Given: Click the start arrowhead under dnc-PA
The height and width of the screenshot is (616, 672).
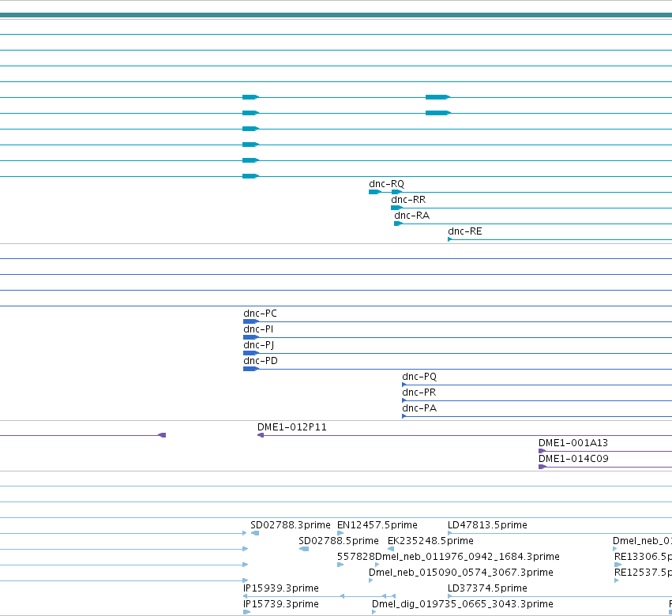Looking at the screenshot, I should [x=404, y=416].
